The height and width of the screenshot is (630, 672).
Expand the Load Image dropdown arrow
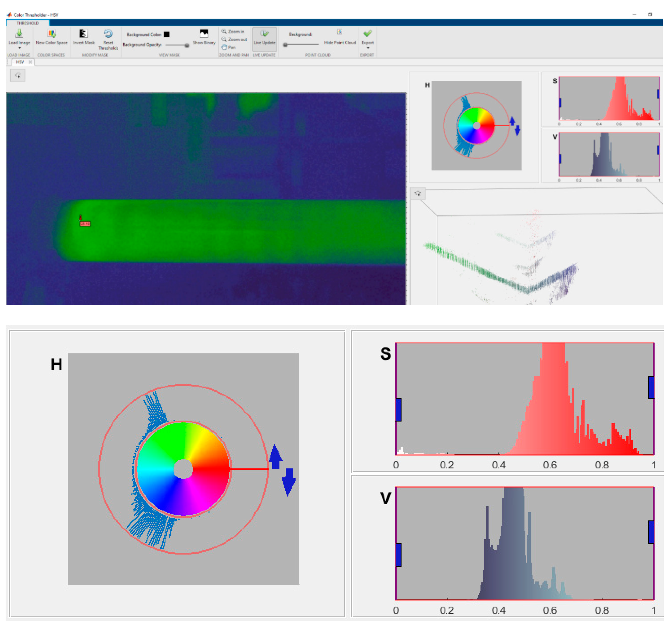pyautogui.click(x=19, y=48)
